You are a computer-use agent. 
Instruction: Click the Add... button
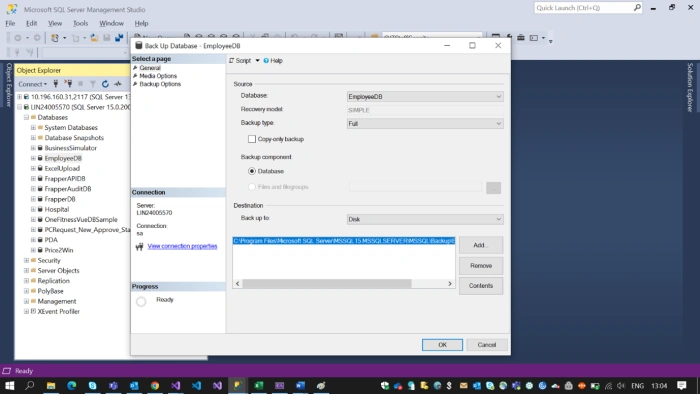coord(481,245)
